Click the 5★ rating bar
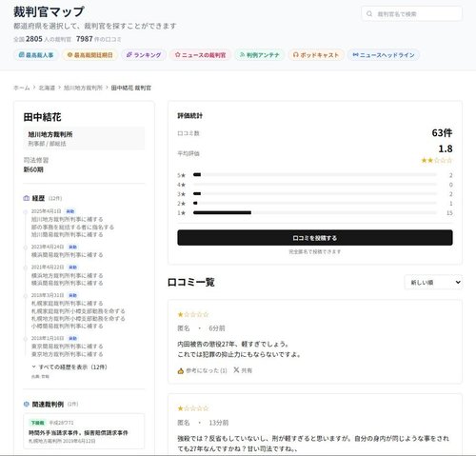 tap(315, 175)
